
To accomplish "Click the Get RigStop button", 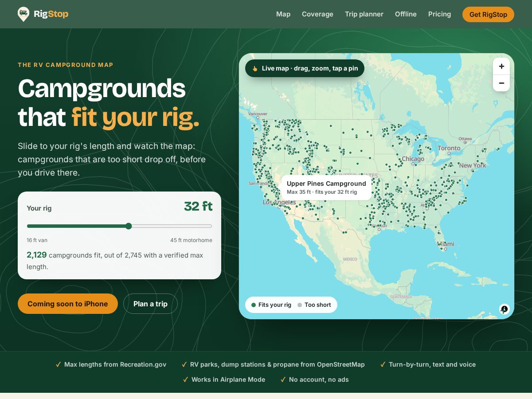I will [488, 14].
